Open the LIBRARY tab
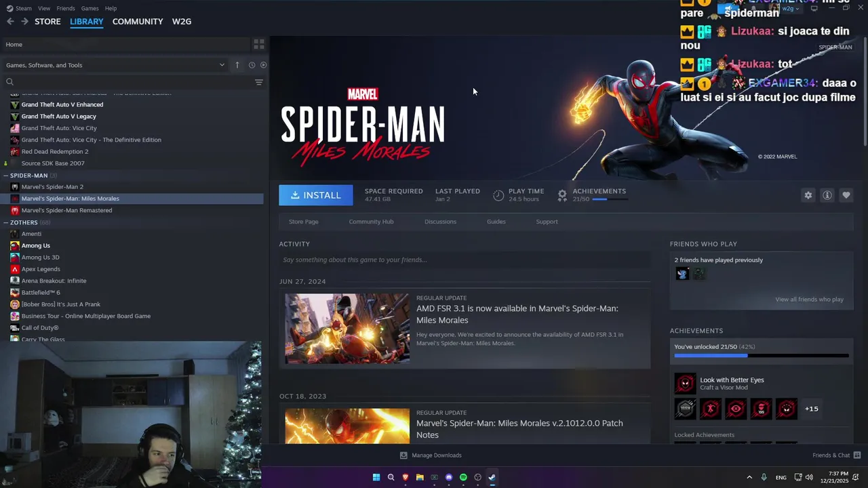The height and width of the screenshot is (488, 868). [87, 22]
